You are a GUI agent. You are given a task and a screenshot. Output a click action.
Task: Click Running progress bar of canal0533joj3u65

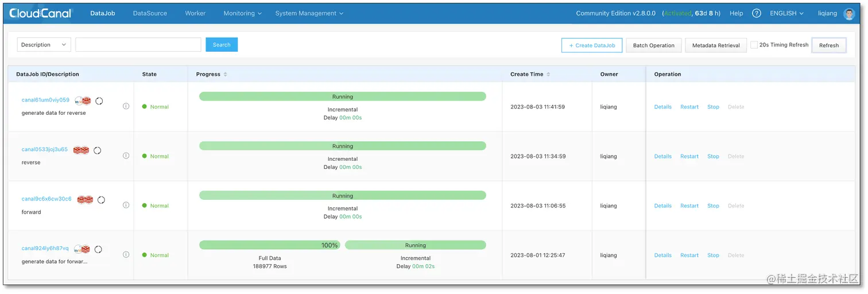click(343, 146)
